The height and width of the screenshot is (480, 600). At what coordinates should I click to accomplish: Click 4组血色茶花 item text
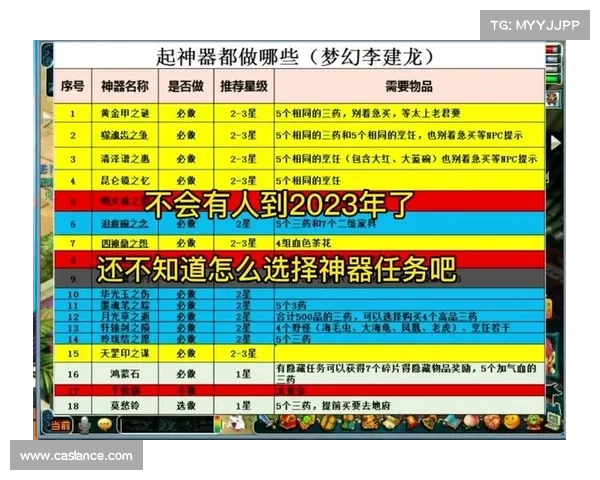pos(303,243)
